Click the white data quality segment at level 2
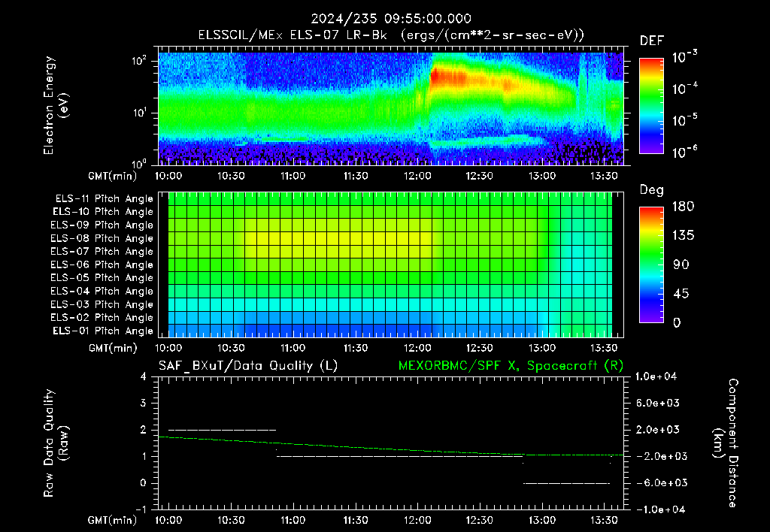 (222, 430)
